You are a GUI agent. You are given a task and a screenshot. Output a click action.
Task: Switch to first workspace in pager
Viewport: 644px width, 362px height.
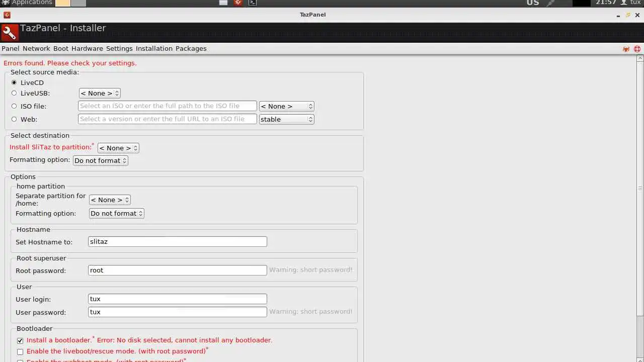pyautogui.click(x=62, y=3)
